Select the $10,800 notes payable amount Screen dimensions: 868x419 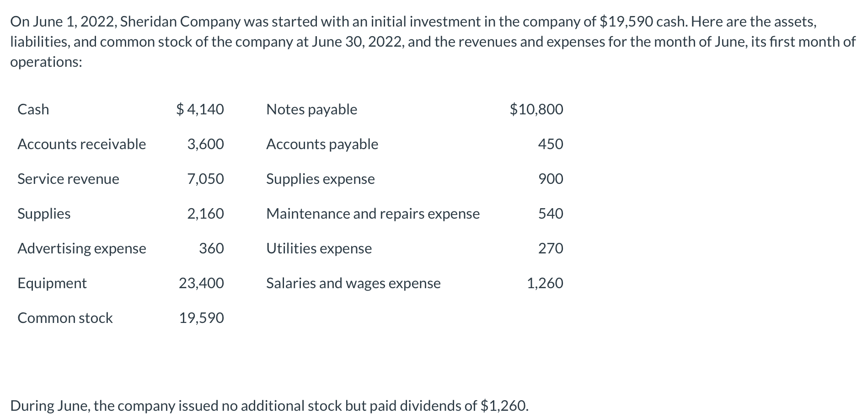pyautogui.click(x=536, y=109)
